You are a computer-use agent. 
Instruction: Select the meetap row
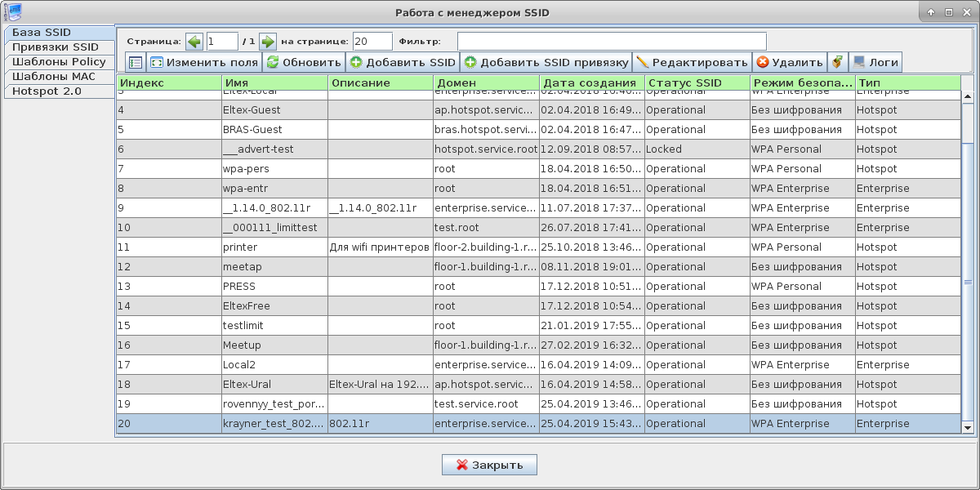(x=538, y=267)
